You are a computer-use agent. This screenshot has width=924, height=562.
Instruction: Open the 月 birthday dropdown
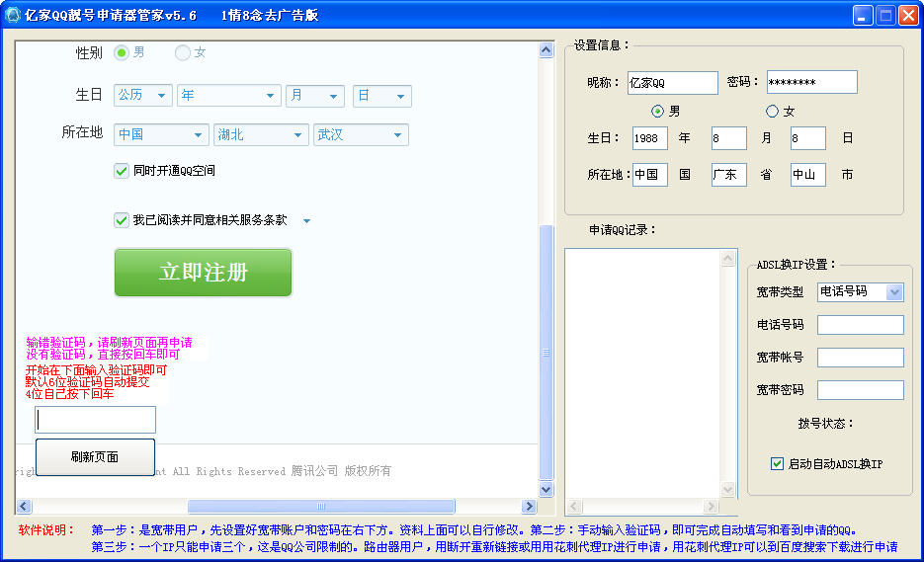pyautogui.click(x=315, y=96)
